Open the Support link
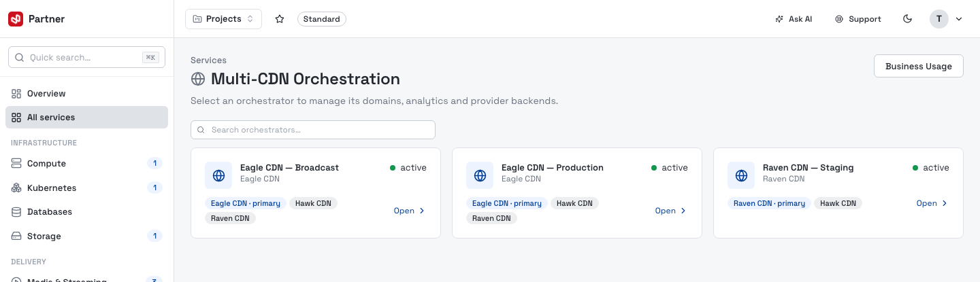This screenshot has height=282, width=980. click(858, 19)
